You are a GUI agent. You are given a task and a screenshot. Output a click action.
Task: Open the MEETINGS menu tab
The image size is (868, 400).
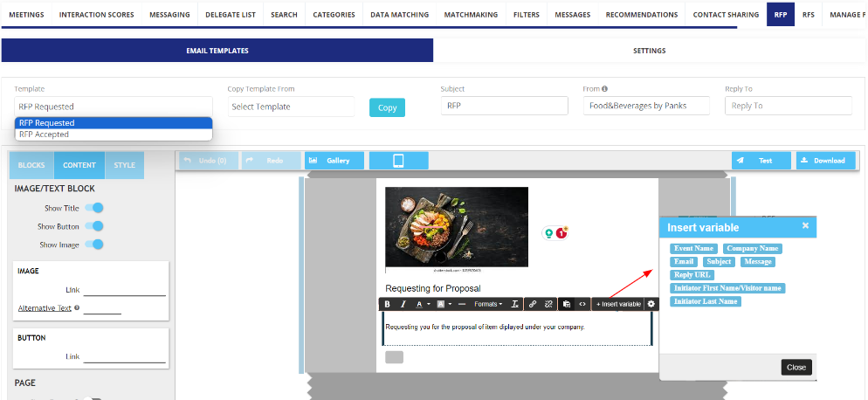click(x=26, y=15)
